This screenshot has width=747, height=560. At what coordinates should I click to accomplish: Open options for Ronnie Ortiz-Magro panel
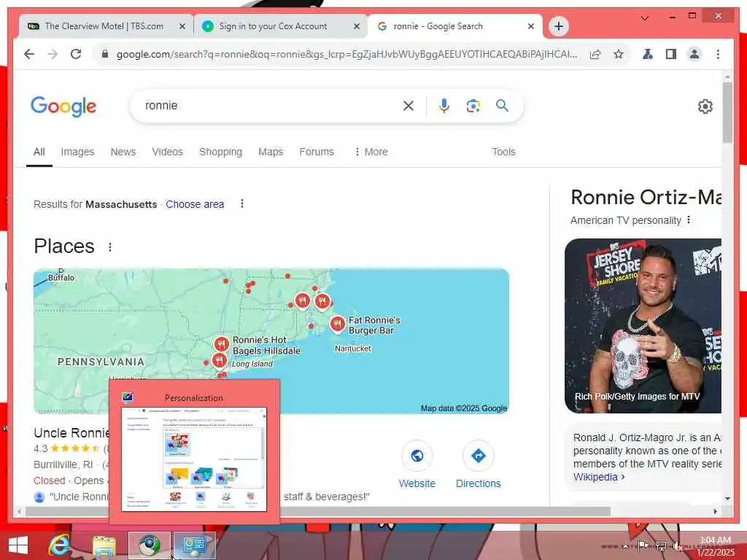tap(689, 220)
